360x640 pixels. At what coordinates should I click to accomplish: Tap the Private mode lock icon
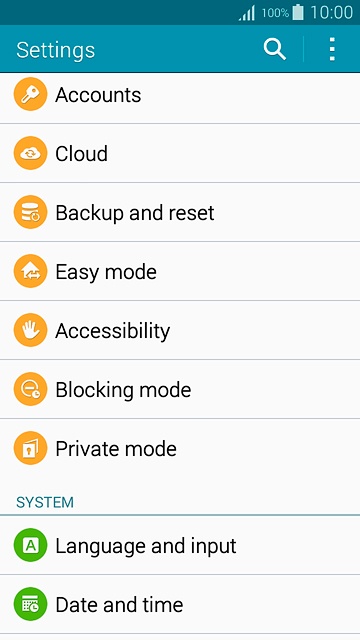click(x=31, y=448)
